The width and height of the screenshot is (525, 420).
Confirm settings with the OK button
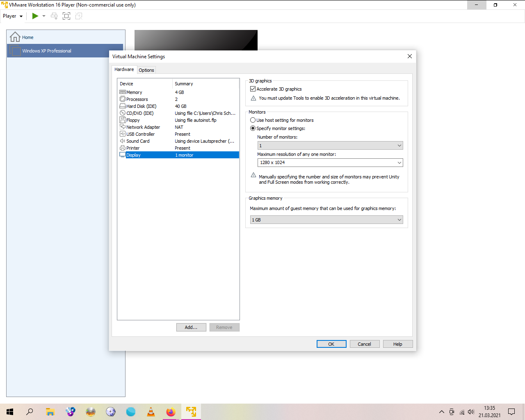pyautogui.click(x=331, y=344)
